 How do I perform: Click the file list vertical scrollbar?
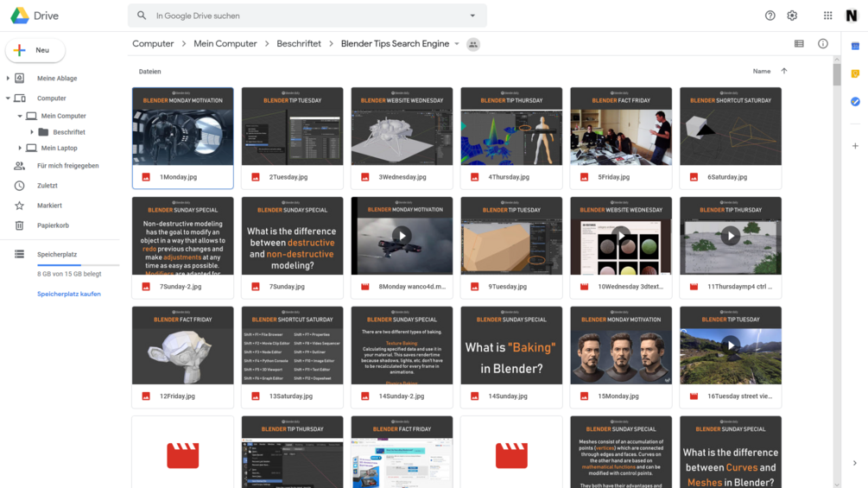[x=836, y=74]
